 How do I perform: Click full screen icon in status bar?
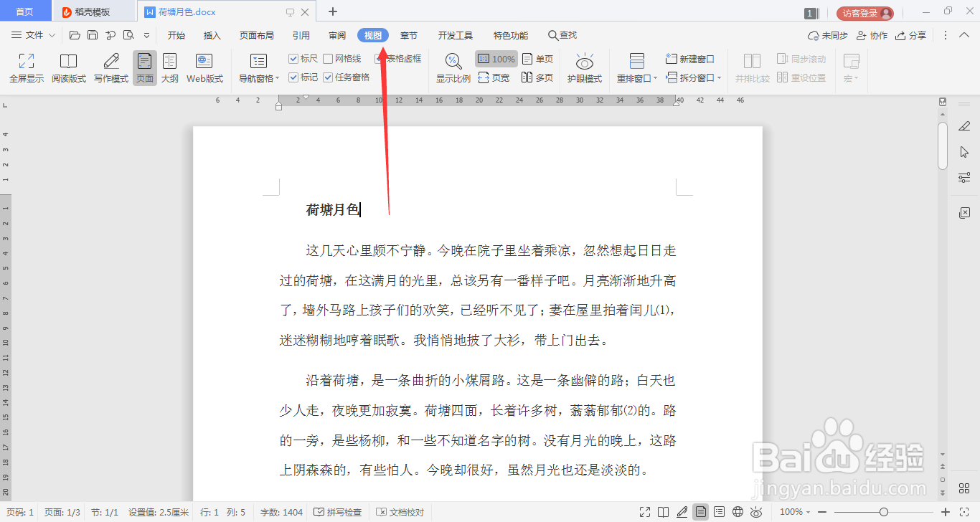coord(646,512)
